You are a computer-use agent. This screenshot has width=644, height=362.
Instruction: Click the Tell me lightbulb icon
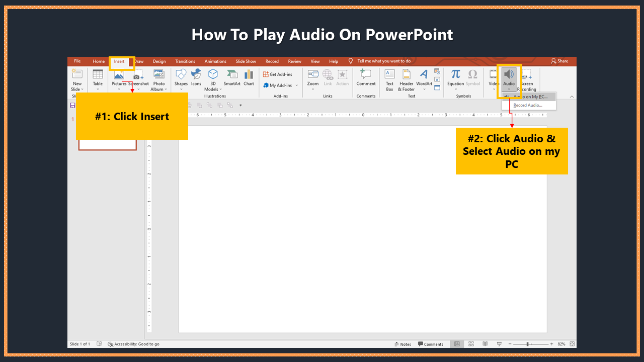click(351, 61)
